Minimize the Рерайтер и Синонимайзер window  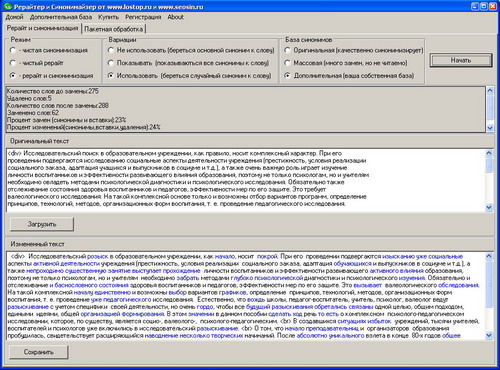coord(475,6)
